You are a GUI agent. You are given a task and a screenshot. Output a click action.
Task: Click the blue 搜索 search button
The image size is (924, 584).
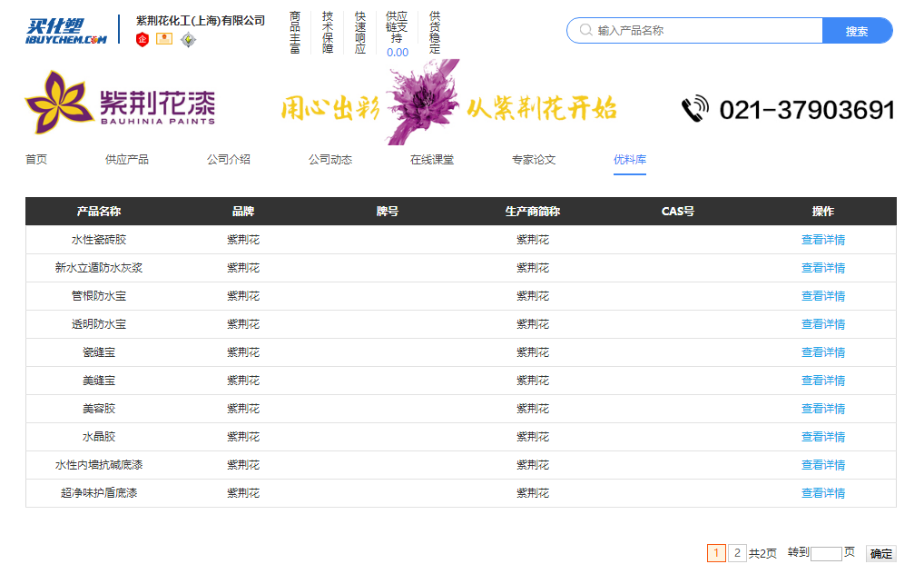tap(857, 31)
